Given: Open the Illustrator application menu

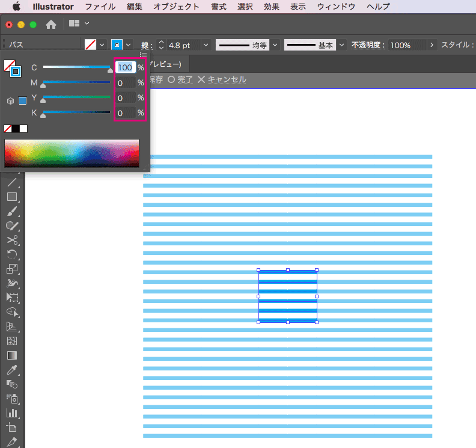Looking at the screenshot, I should [53, 7].
